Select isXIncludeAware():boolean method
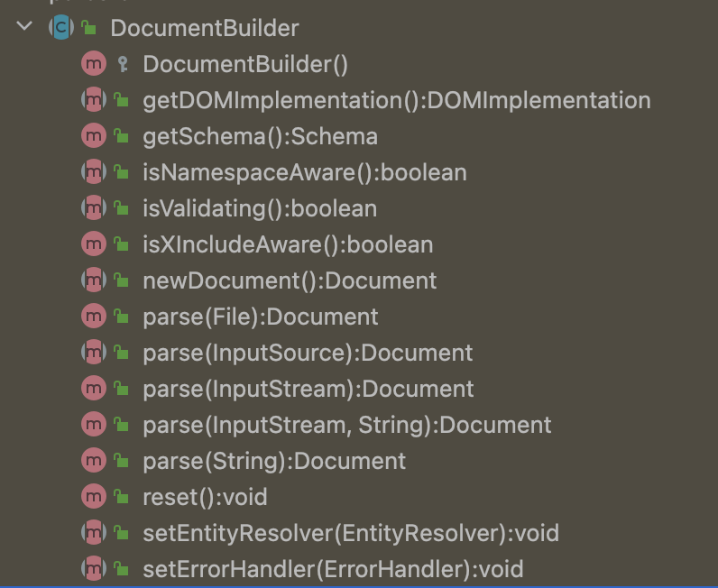 click(288, 244)
